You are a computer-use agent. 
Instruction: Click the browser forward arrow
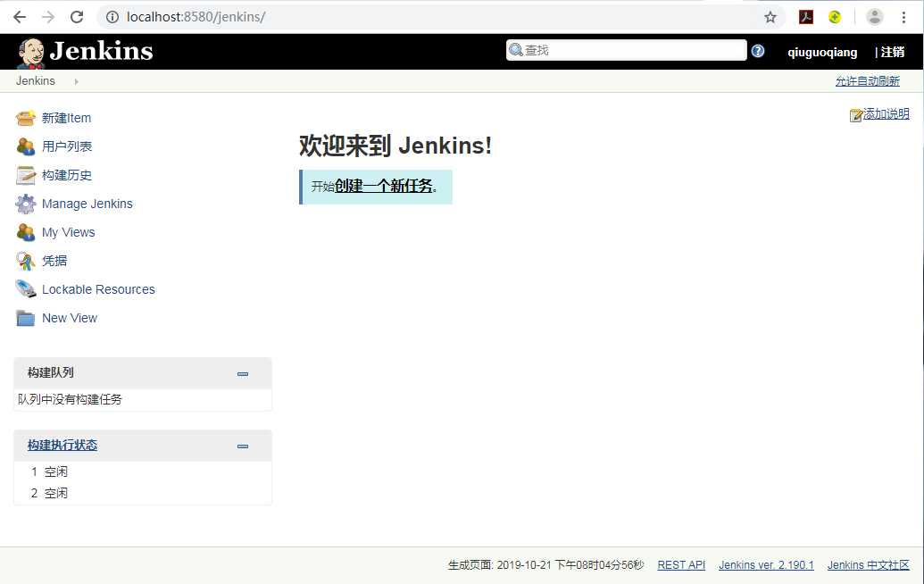47,17
